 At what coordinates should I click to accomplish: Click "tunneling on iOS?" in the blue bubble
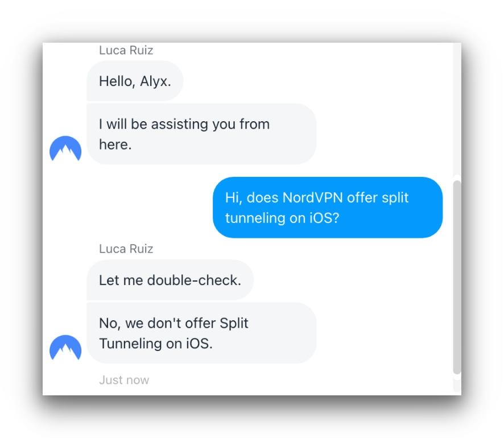click(x=282, y=218)
